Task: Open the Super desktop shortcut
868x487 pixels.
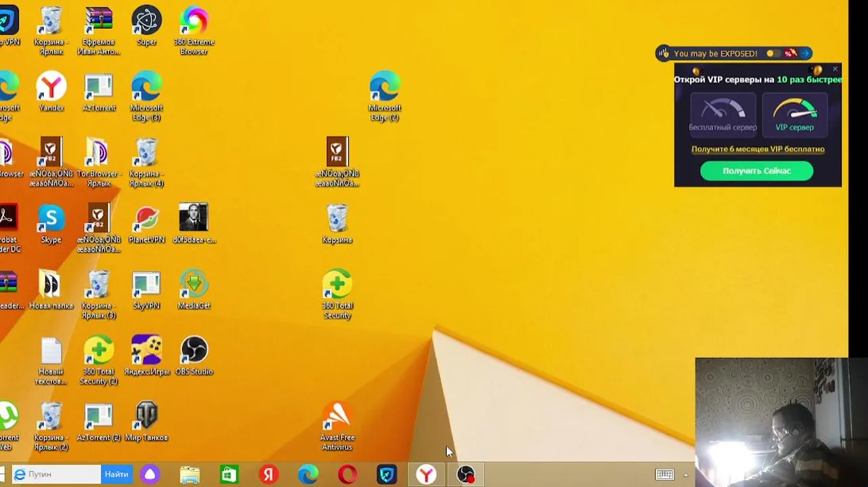Action: pyautogui.click(x=147, y=26)
